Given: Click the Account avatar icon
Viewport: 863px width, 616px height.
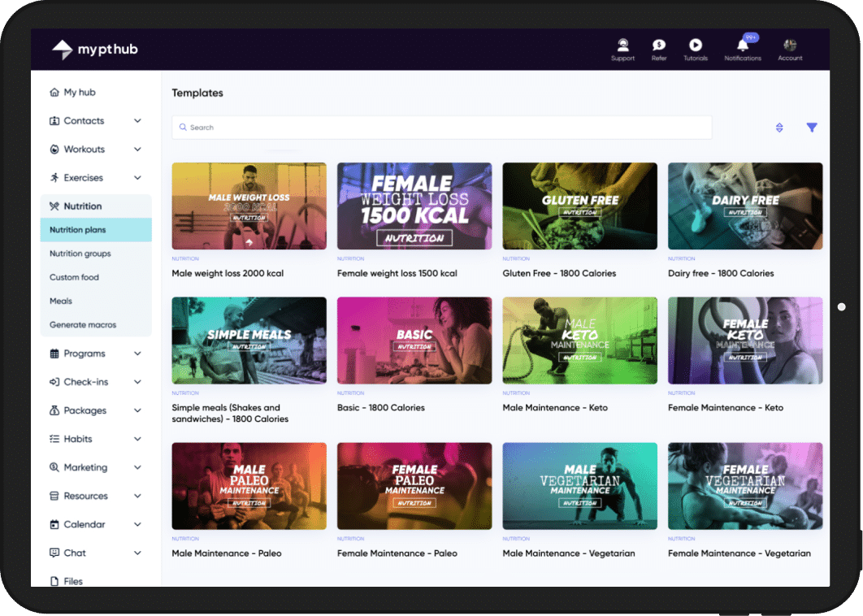Looking at the screenshot, I should (790, 46).
